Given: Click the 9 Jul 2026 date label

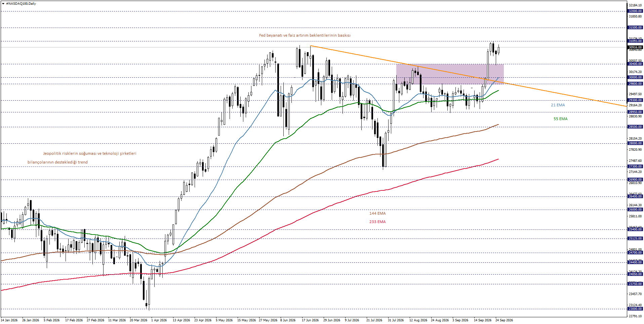Looking at the screenshot, I should click(352, 320).
